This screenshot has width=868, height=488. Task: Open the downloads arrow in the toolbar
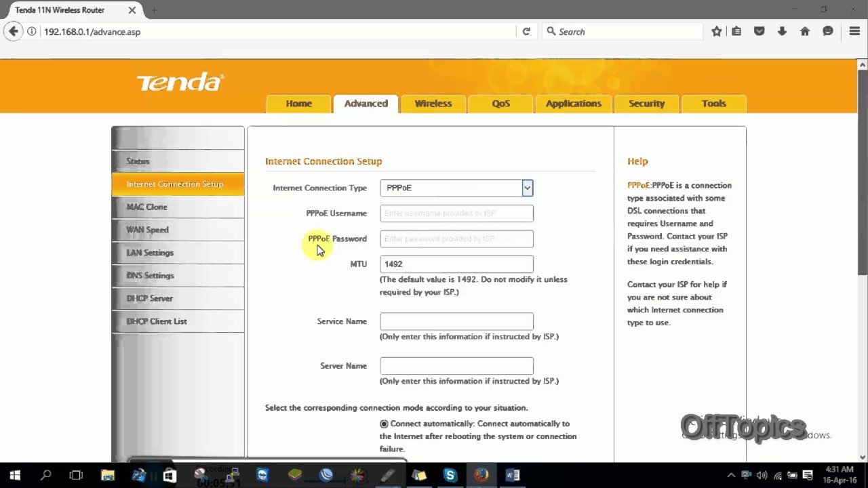tap(782, 31)
